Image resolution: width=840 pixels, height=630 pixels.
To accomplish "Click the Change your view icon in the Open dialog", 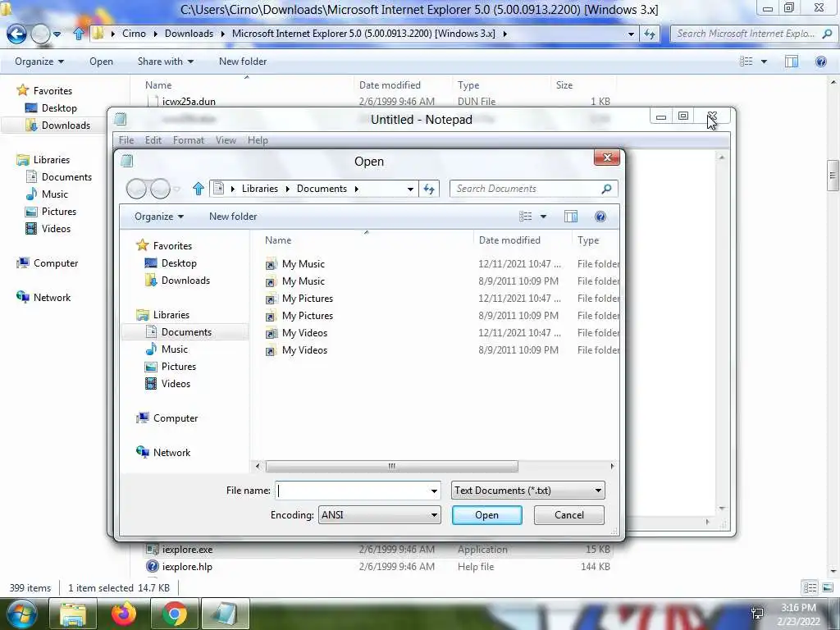I will (x=526, y=217).
